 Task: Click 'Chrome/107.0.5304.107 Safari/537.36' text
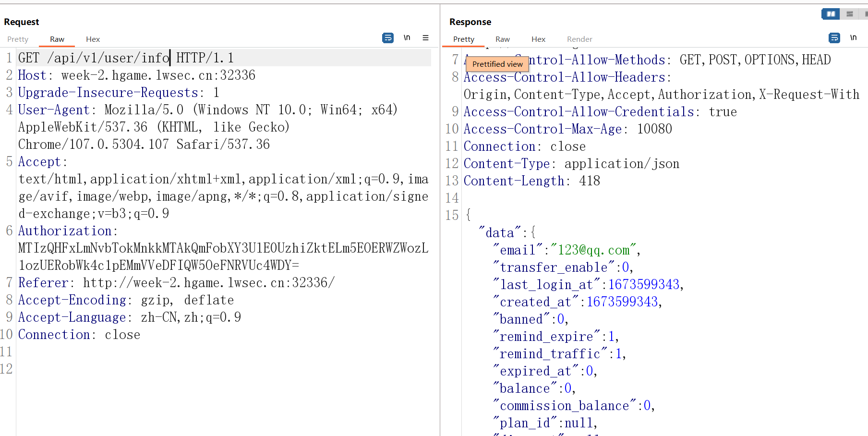click(x=144, y=145)
